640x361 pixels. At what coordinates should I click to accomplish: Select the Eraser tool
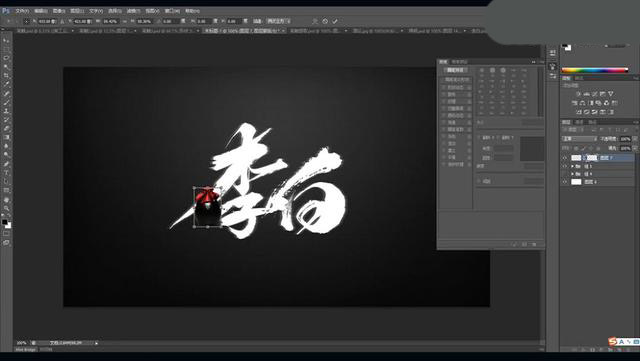click(x=6, y=129)
